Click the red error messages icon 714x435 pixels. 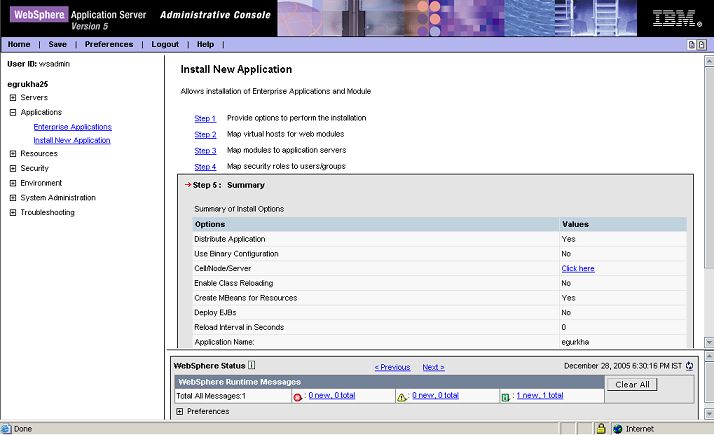pos(297,397)
